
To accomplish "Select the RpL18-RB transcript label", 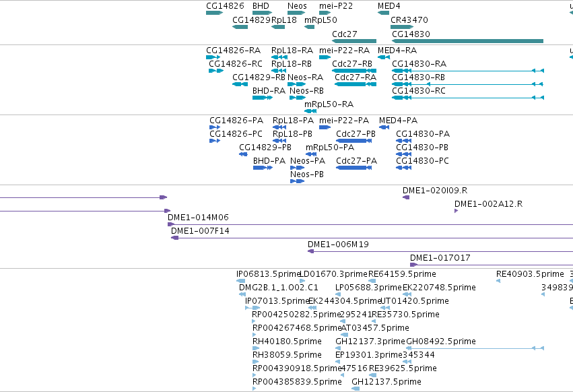I will coord(292,64).
